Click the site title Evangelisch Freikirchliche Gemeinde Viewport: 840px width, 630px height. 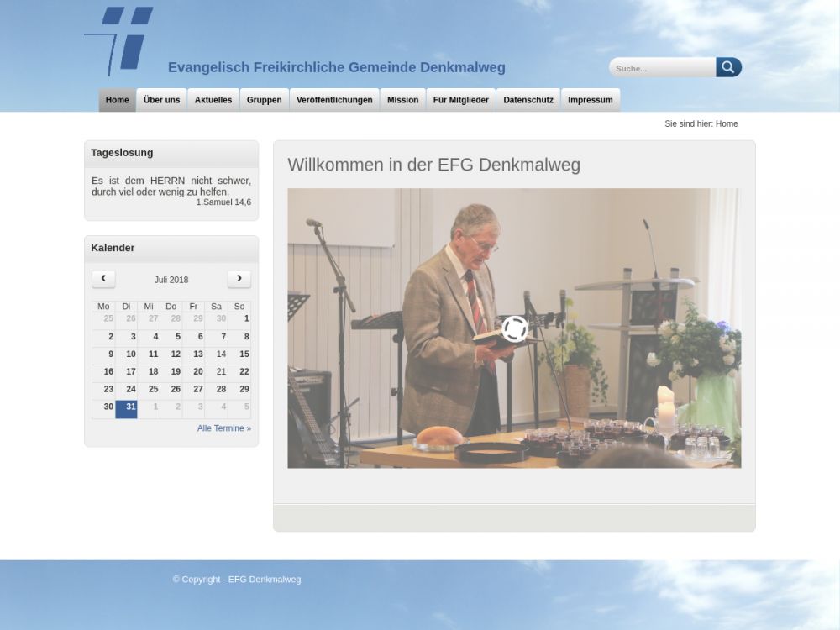coord(336,67)
